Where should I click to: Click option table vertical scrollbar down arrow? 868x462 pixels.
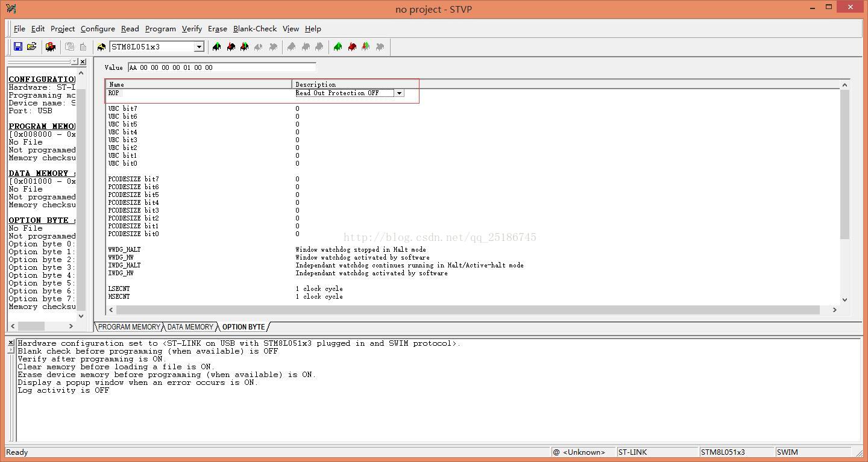tap(844, 299)
